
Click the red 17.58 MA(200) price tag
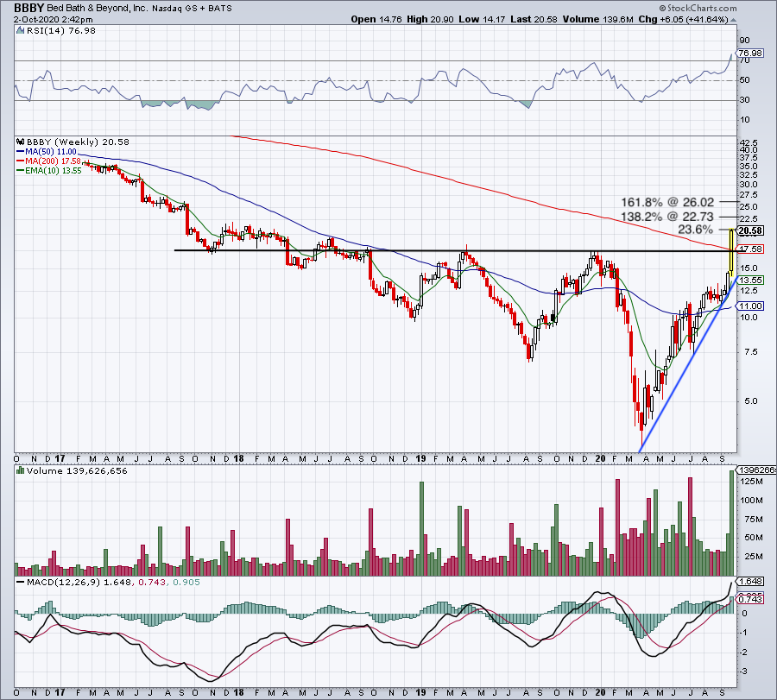point(751,249)
